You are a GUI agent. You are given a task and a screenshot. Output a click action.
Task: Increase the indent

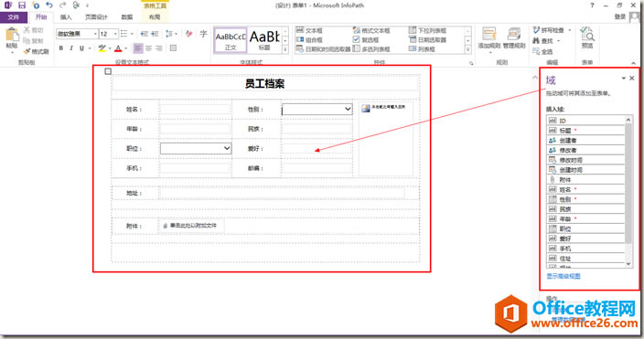tap(155, 34)
